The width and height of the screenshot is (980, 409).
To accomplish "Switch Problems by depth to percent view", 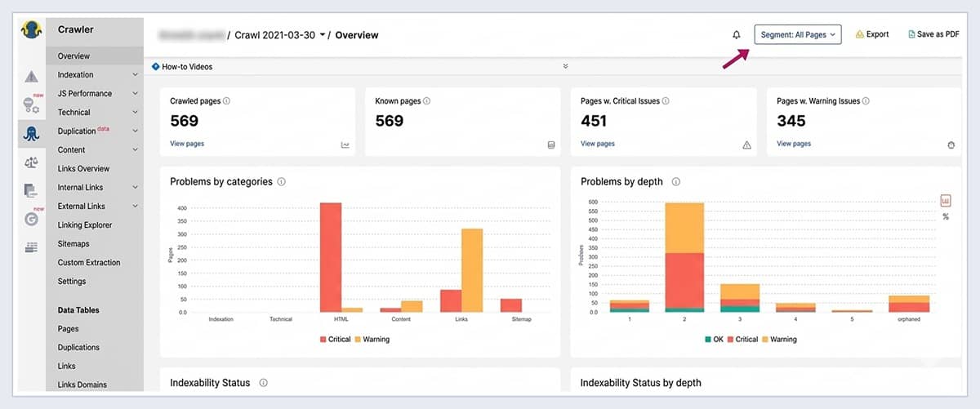I will click(946, 217).
